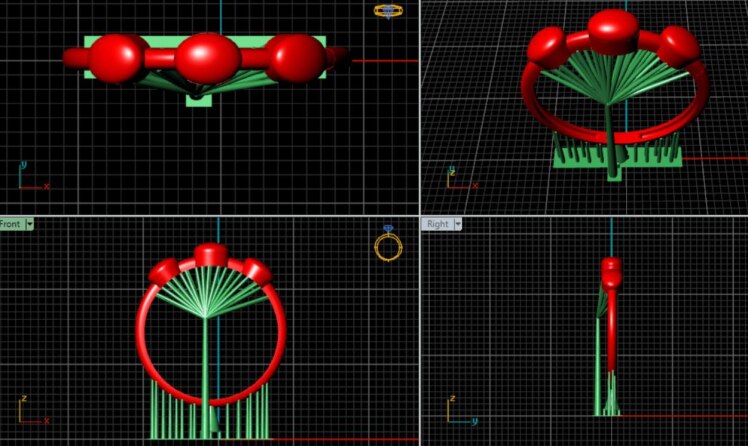Screen dimensions: 748x446
Task: Click the small green square below the center gem
Action: tap(198, 99)
